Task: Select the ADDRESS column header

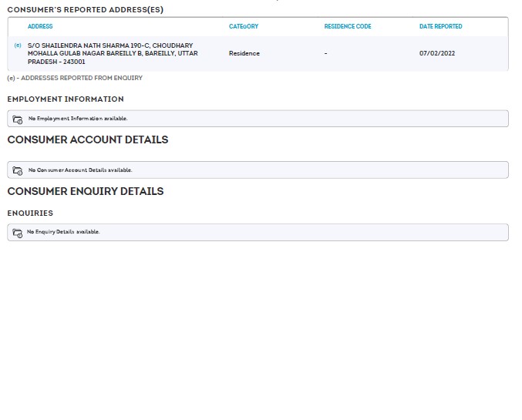Action: (40, 26)
